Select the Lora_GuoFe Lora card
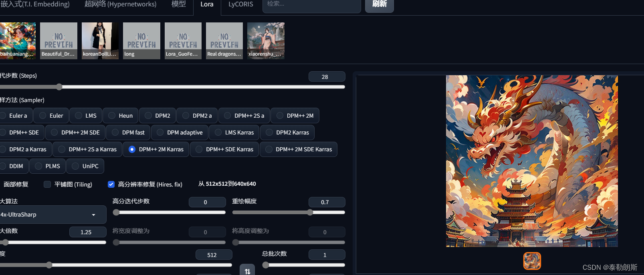The image size is (644, 275). click(x=183, y=41)
